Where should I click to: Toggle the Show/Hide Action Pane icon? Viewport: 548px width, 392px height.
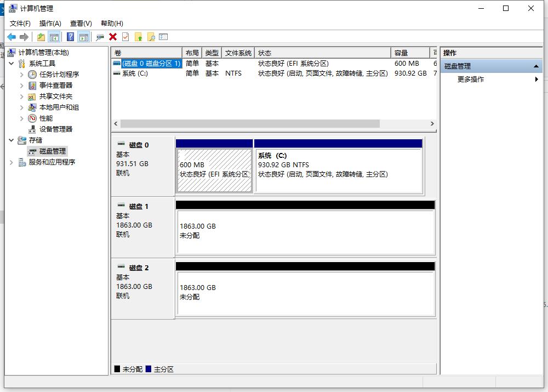click(x=84, y=37)
